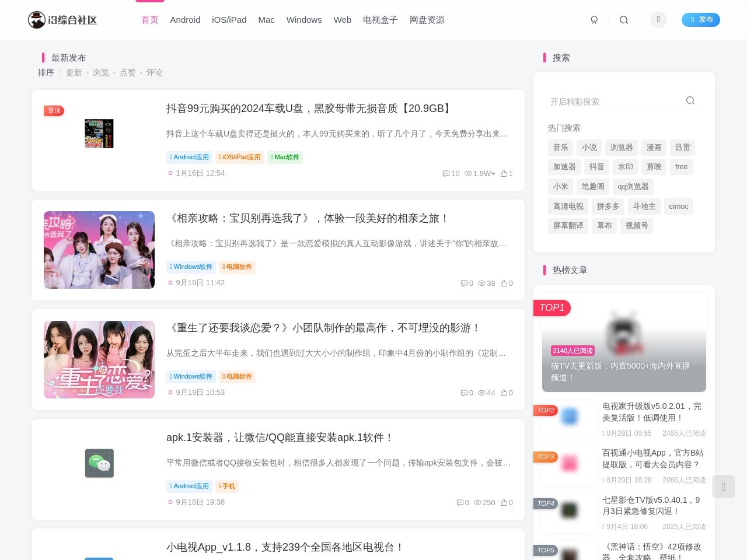
Task: Select hot search tag 高清电视
Action: point(568,206)
